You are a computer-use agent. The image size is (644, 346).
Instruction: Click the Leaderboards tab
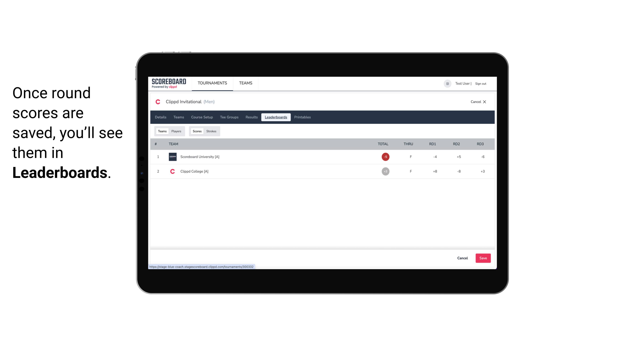[x=276, y=117]
